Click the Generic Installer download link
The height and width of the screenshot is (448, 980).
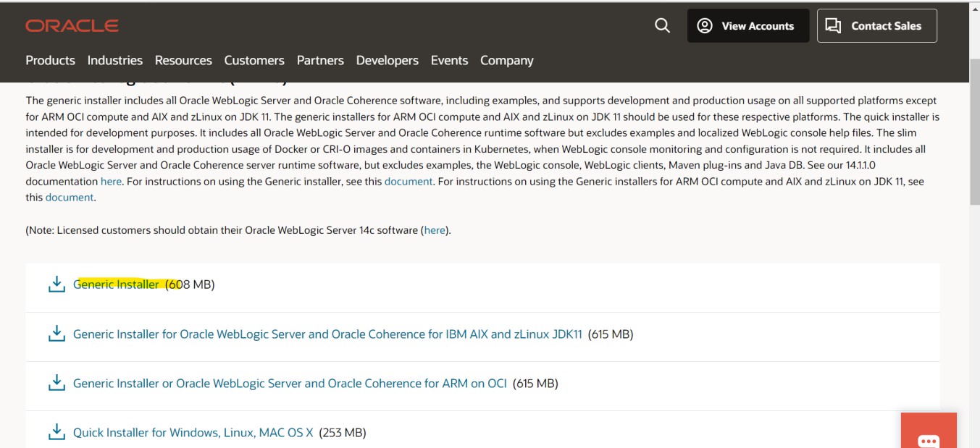click(116, 284)
